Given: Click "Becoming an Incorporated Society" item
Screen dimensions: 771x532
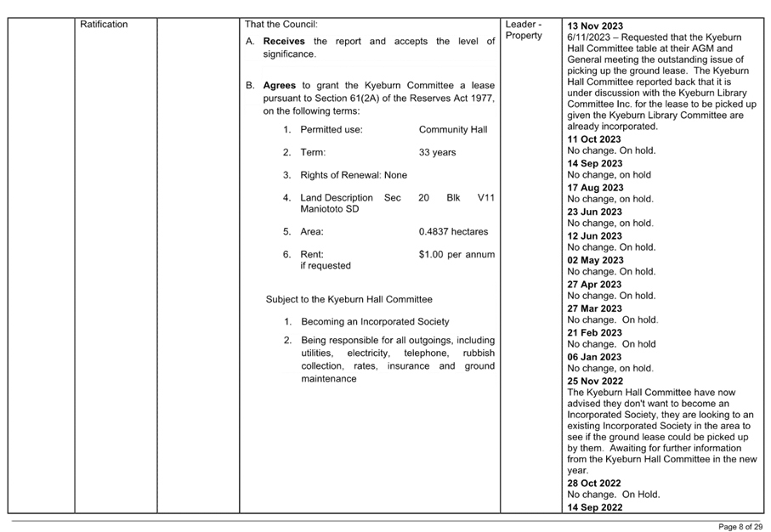Looking at the screenshot, I should point(375,322).
